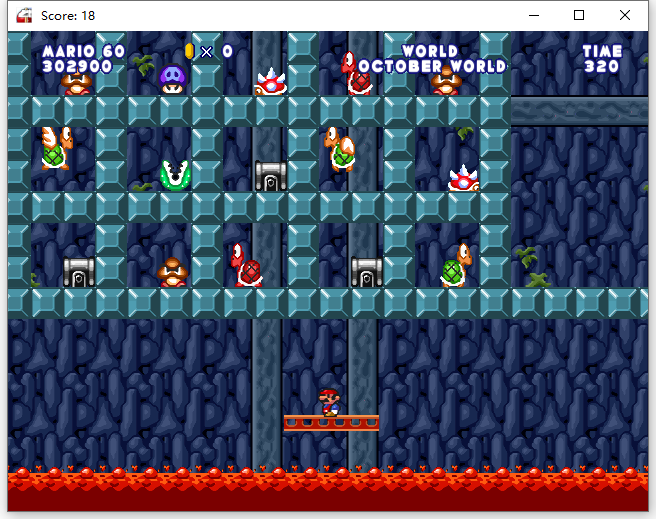Click the "OCTOBER WORLD" level name
Screen dimensions: 656x519
coord(432,66)
